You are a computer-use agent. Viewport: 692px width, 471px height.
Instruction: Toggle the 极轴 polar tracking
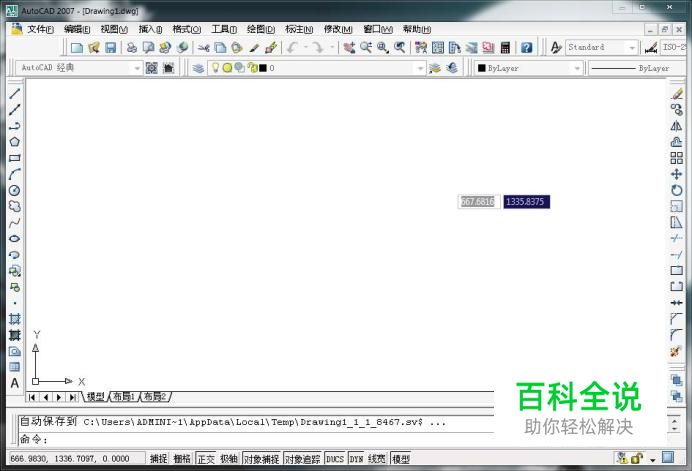229,459
